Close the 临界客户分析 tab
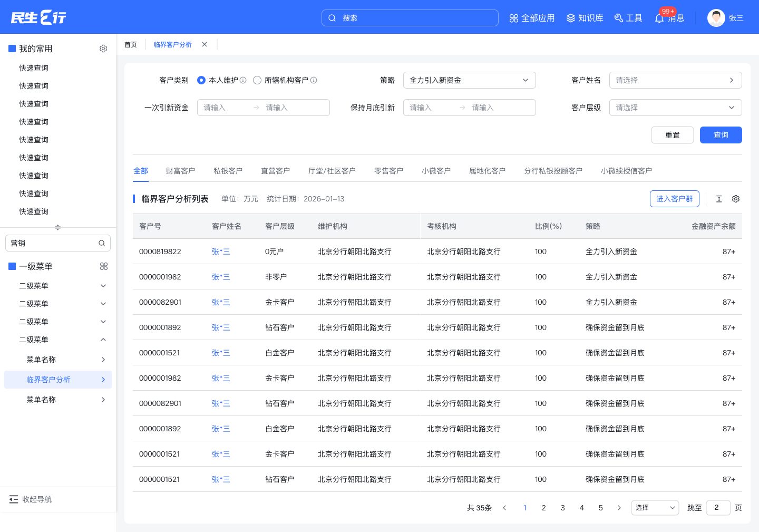Screen dimensions: 759x532 [x=205, y=44]
